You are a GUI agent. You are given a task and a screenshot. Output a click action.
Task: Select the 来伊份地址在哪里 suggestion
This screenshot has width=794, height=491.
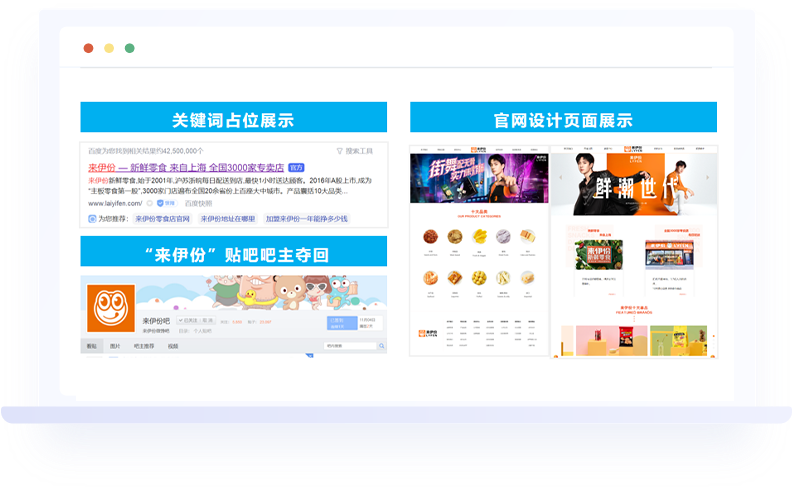228,219
